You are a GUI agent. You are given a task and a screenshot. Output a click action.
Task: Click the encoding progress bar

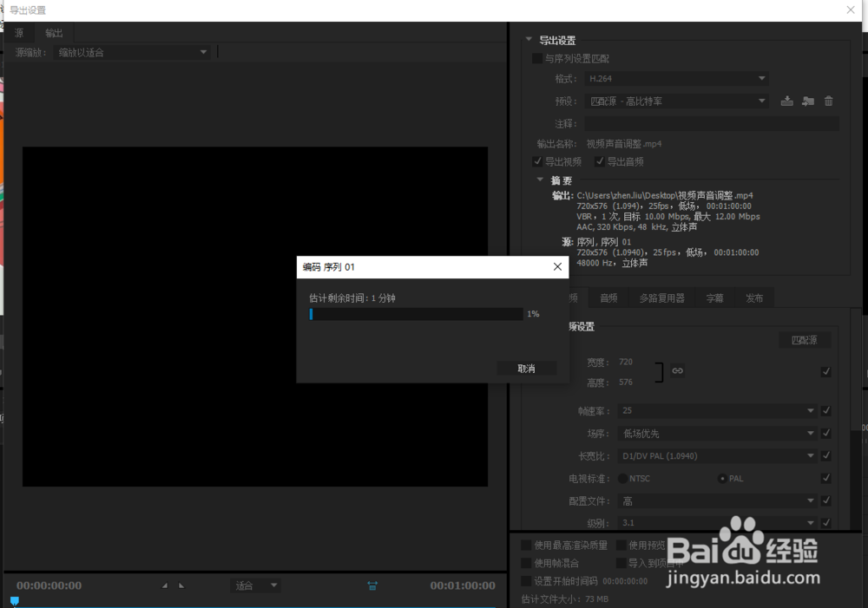point(416,314)
